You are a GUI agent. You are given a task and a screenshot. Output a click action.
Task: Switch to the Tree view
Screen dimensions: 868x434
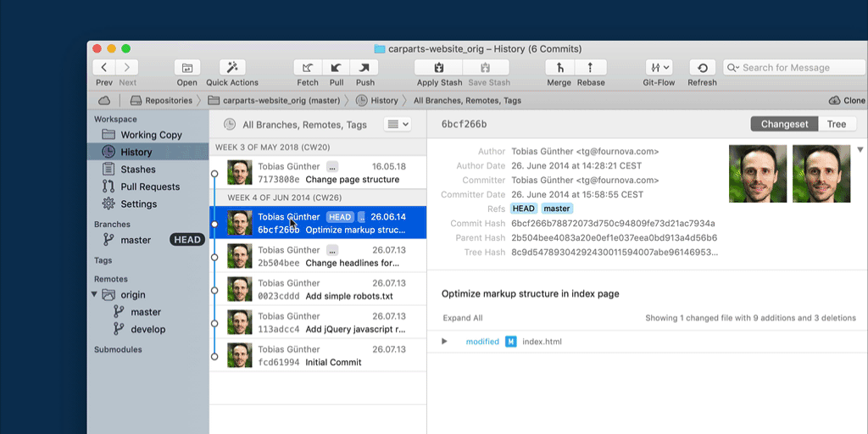pos(837,125)
